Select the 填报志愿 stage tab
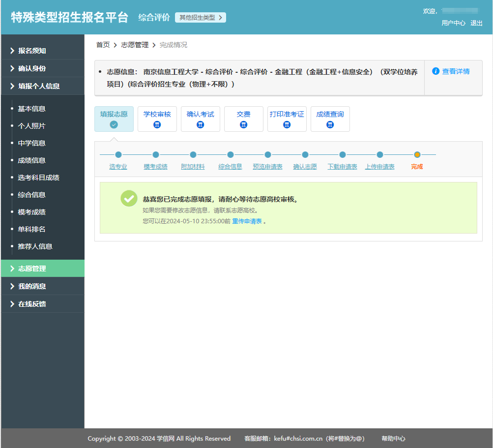The height and width of the screenshot is (448, 493). point(114,119)
